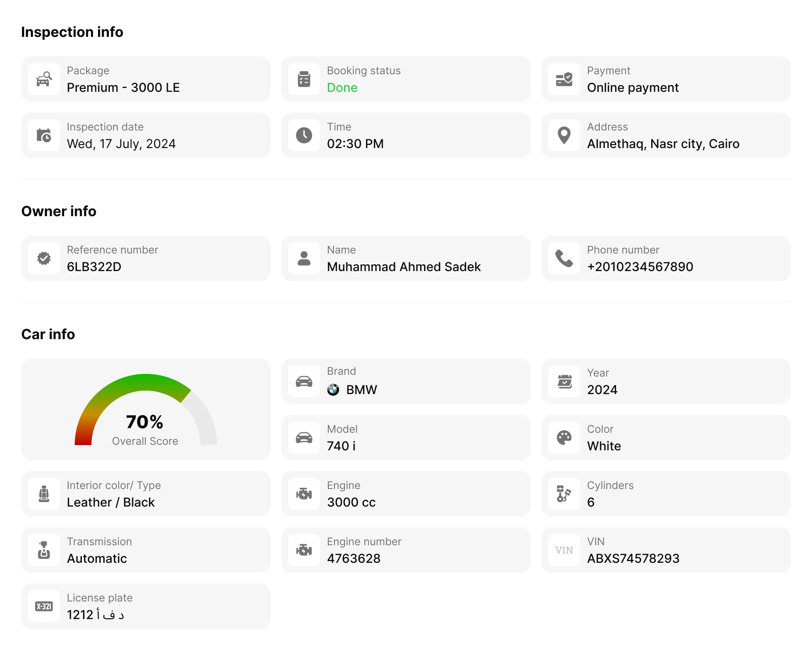
Task: Click the Phone number handset icon
Action: [564, 258]
